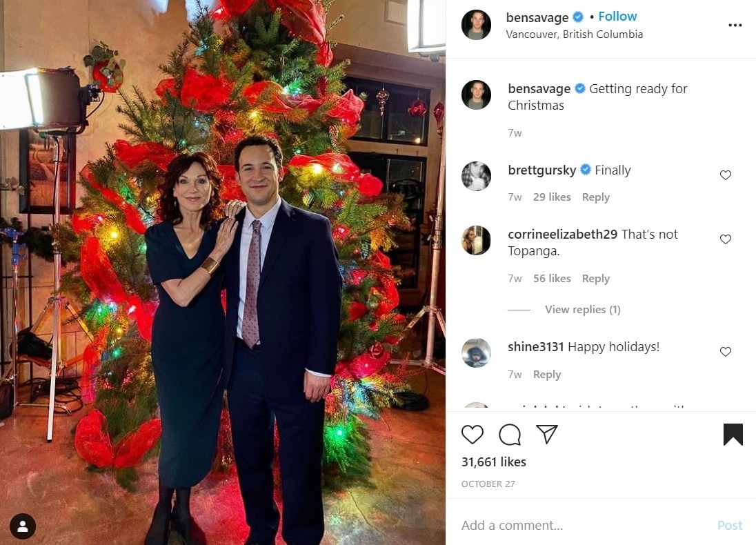Open bensavage profile picture in header
The height and width of the screenshot is (545, 756).
click(476, 25)
